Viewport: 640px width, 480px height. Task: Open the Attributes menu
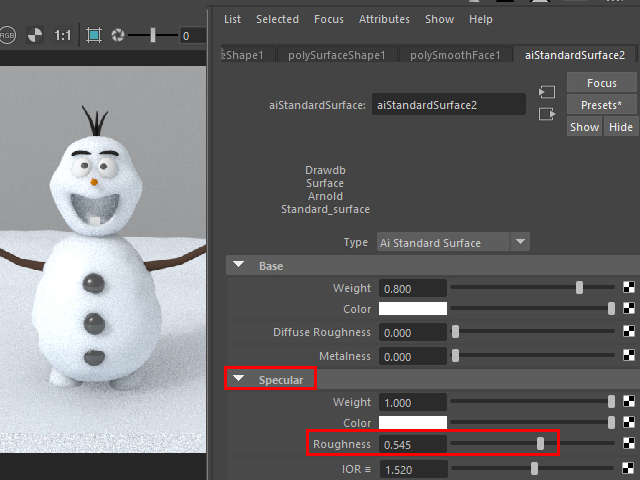384,19
